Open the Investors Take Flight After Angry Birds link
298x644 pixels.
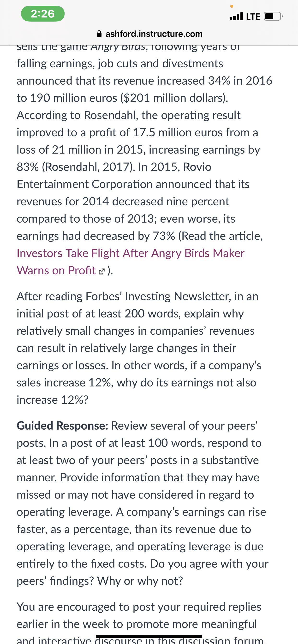tap(131, 253)
